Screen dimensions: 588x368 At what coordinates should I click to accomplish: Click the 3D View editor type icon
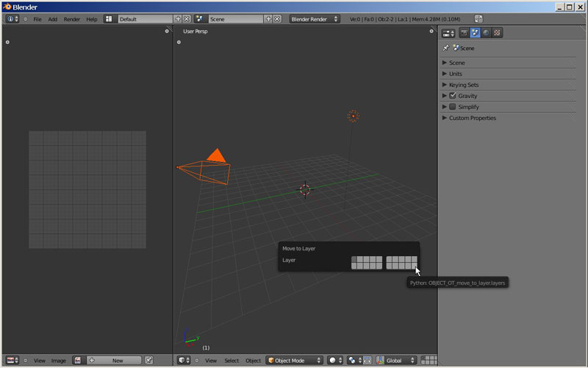click(x=182, y=360)
